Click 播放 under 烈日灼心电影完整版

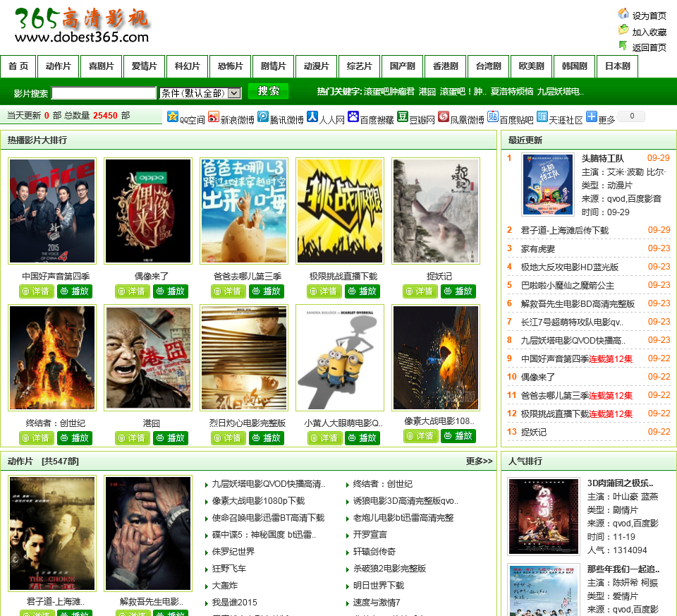point(267,438)
